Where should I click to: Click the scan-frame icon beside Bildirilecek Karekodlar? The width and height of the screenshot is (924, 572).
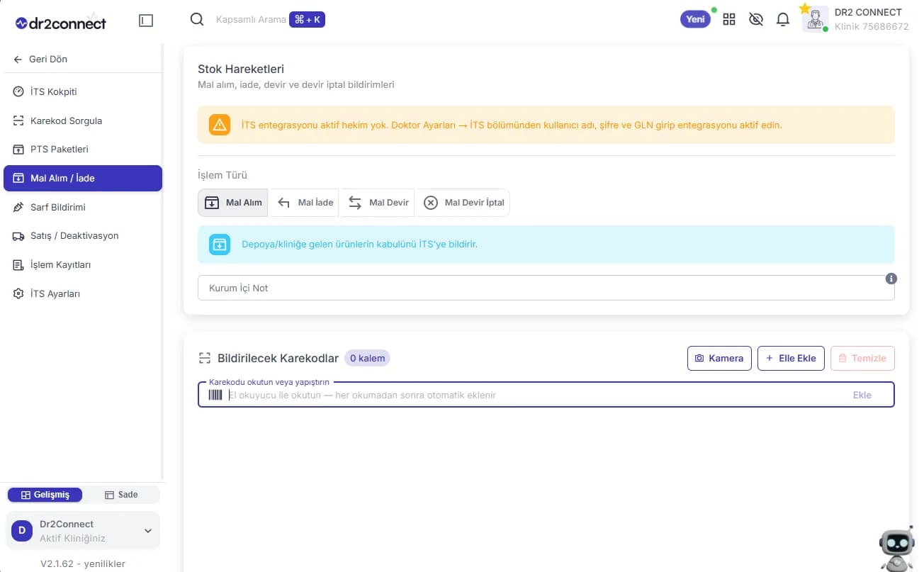pyautogui.click(x=205, y=358)
